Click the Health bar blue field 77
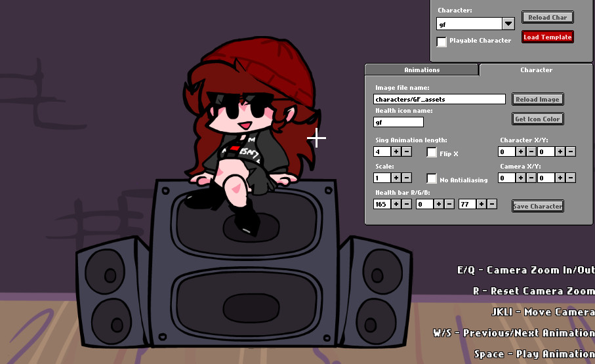 click(467, 204)
